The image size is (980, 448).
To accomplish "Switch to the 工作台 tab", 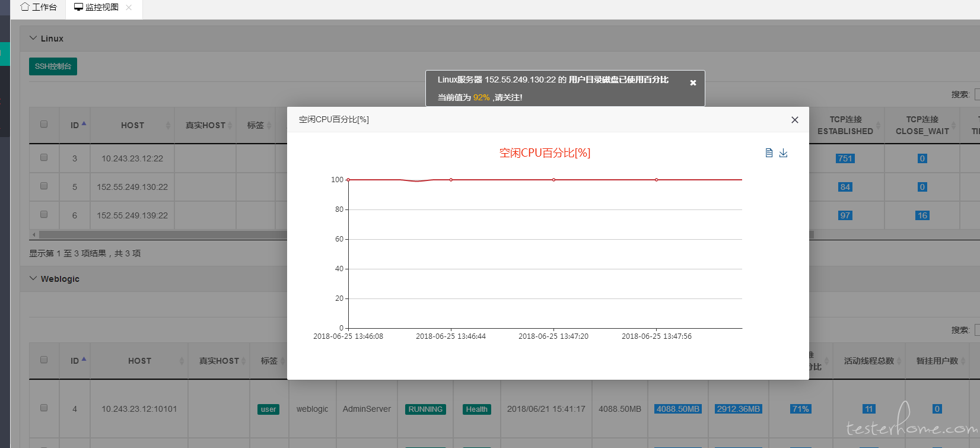I will tap(39, 7).
